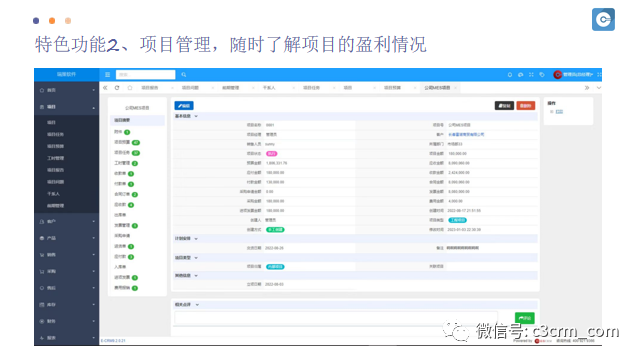
Task: Switch to the 项目问题 tab
Action: pyautogui.click(x=190, y=88)
